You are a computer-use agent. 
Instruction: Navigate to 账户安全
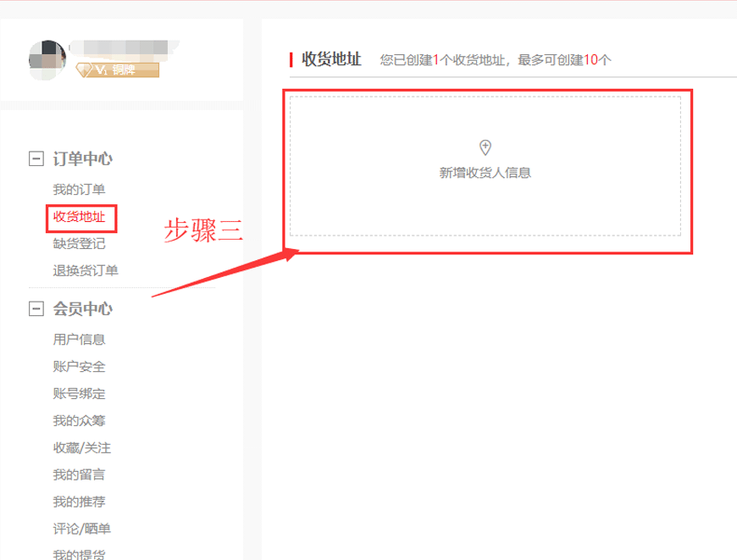point(79,367)
